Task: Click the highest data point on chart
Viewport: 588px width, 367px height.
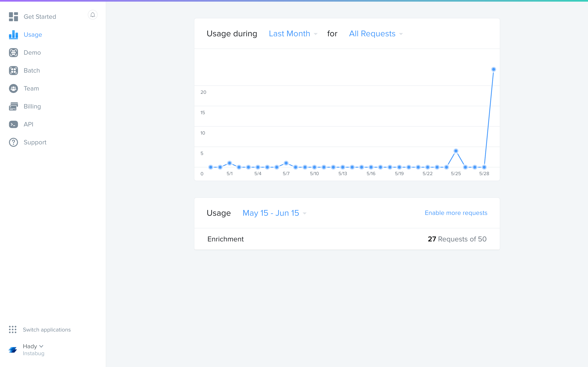Action: [493, 69]
